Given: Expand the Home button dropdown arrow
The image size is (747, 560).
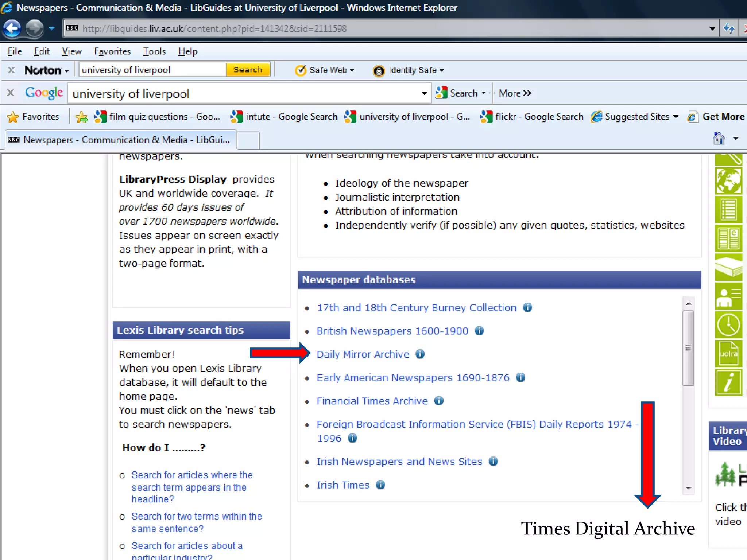Looking at the screenshot, I should click(x=736, y=139).
